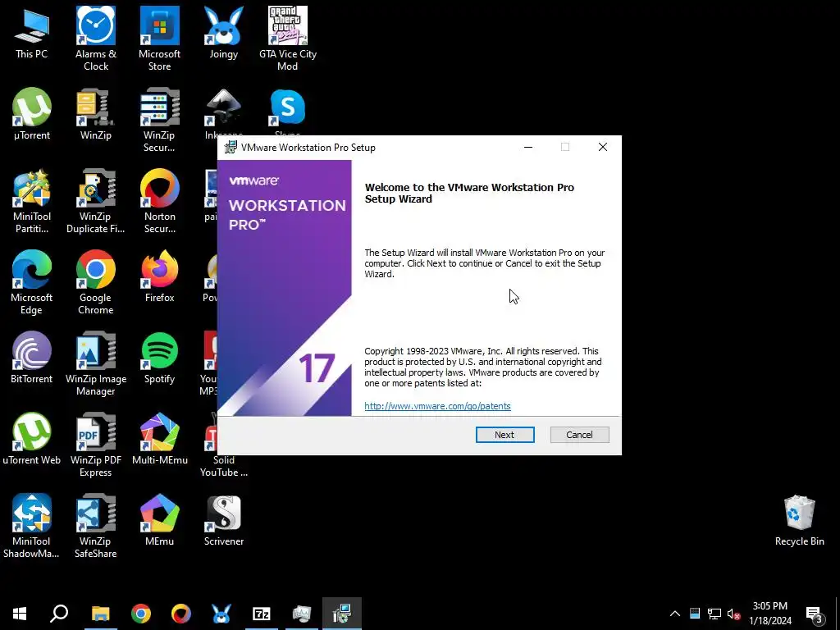Select Recycle Bin desktop icon
Screen dimensions: 840x630
799,520
